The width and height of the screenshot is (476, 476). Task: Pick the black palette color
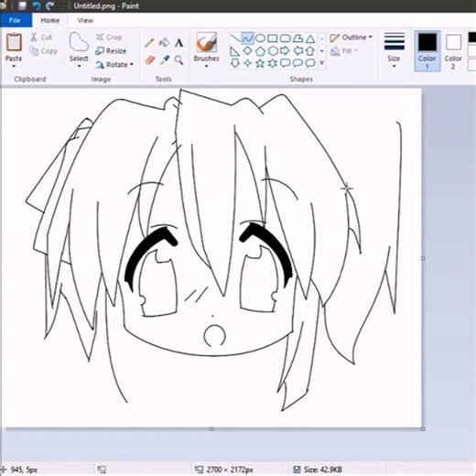472,38
